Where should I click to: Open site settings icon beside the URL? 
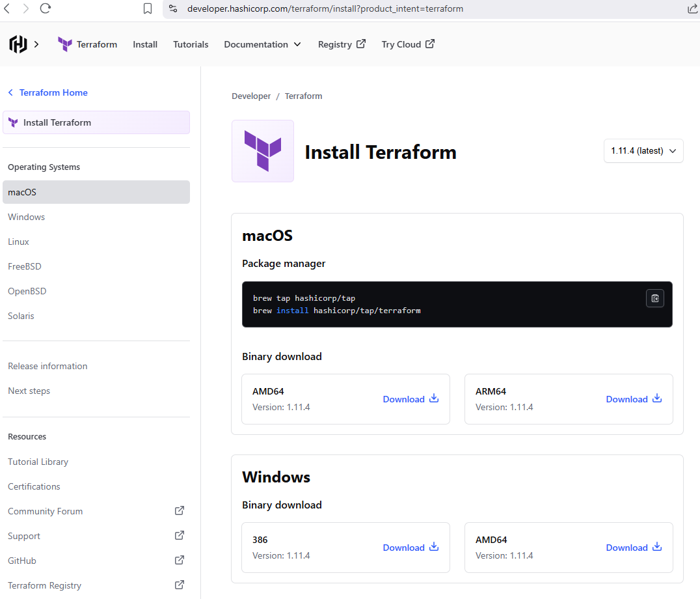click(173, 8)
